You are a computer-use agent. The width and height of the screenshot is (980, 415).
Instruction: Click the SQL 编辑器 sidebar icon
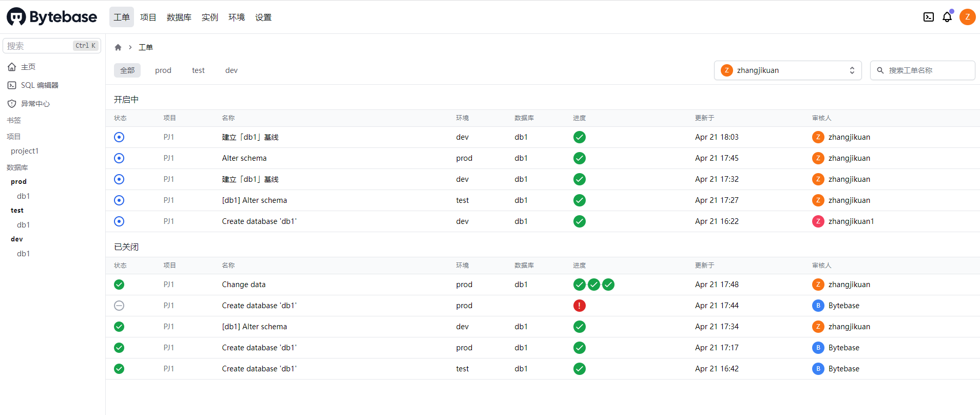point(12,85)
